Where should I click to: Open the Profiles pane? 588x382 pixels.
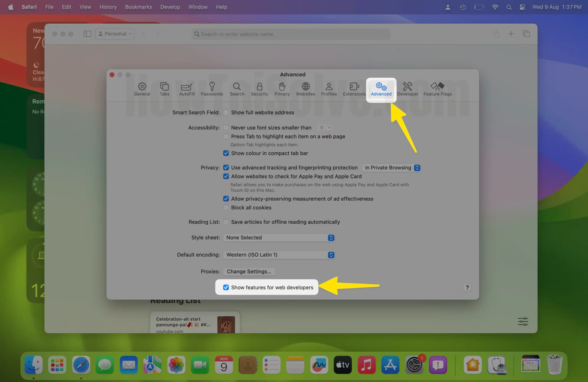329,89
